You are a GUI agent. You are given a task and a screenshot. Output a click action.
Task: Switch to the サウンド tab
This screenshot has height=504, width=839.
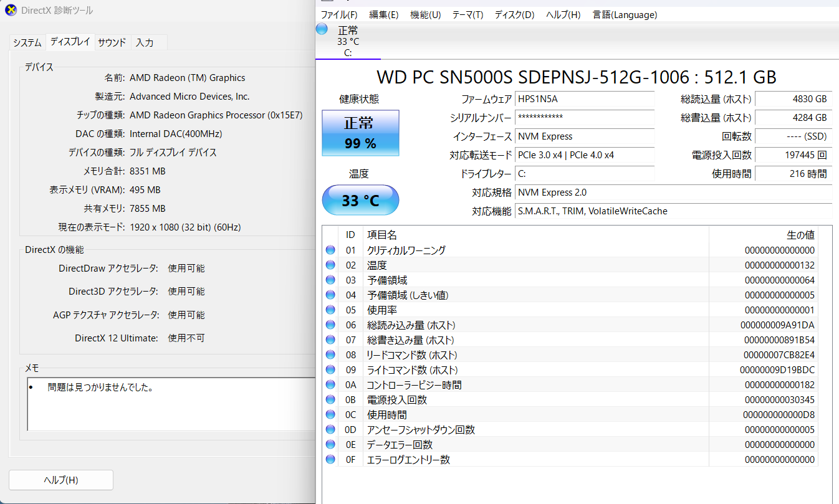pyautogui.click(x=112, y=43)
